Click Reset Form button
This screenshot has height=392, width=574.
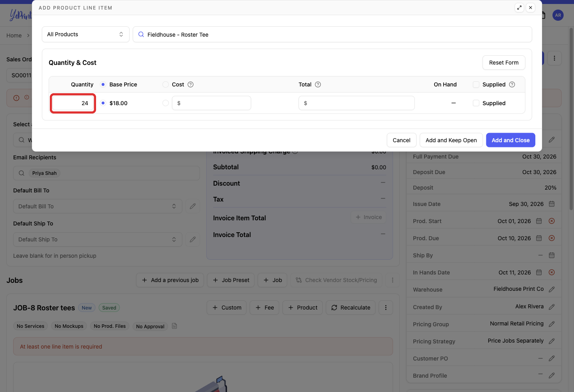point(504,63)
